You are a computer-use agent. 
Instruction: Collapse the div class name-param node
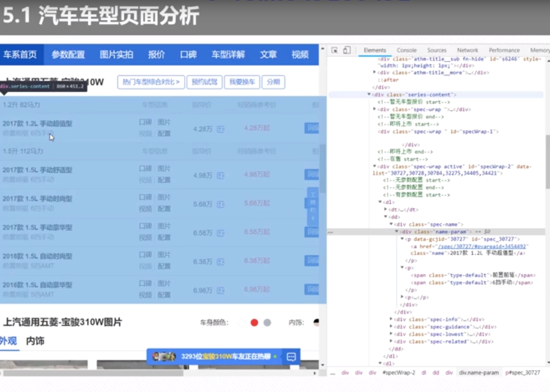click(x=396, y=231)
